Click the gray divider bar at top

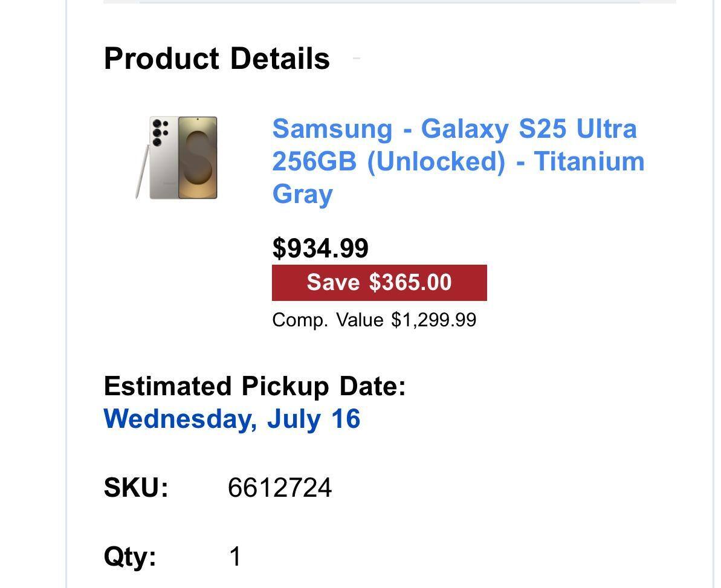pos(390,2)
